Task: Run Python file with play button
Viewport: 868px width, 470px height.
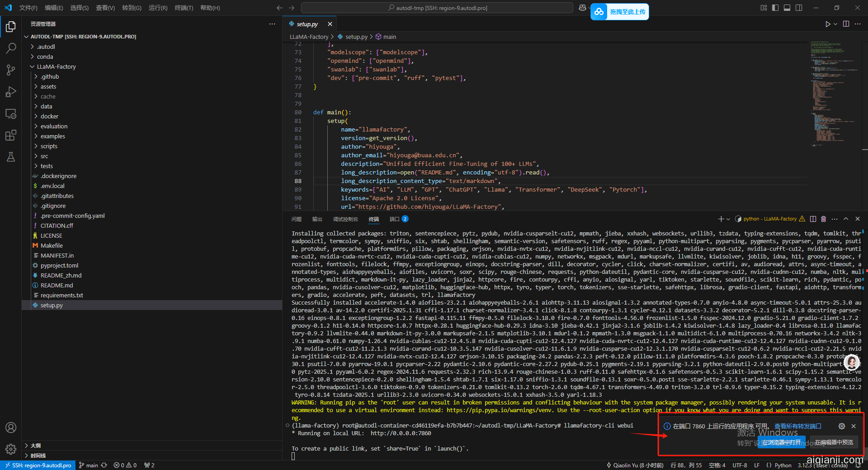Action: tap(827, 24)
